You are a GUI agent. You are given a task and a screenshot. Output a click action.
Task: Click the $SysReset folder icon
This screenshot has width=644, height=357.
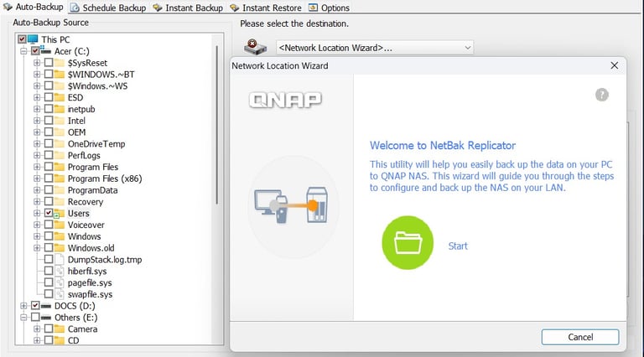[60, 63]
